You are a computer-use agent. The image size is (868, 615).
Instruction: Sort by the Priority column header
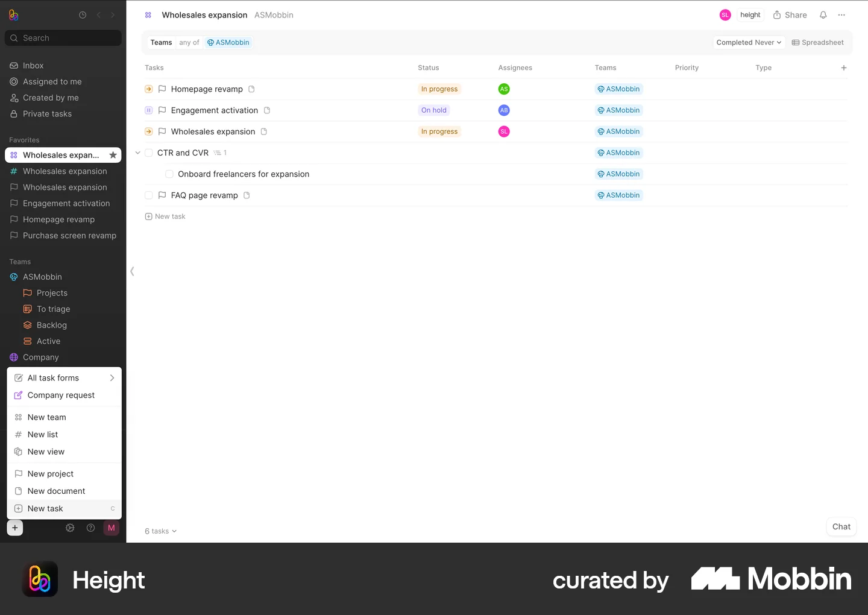[x=687, y=68]
